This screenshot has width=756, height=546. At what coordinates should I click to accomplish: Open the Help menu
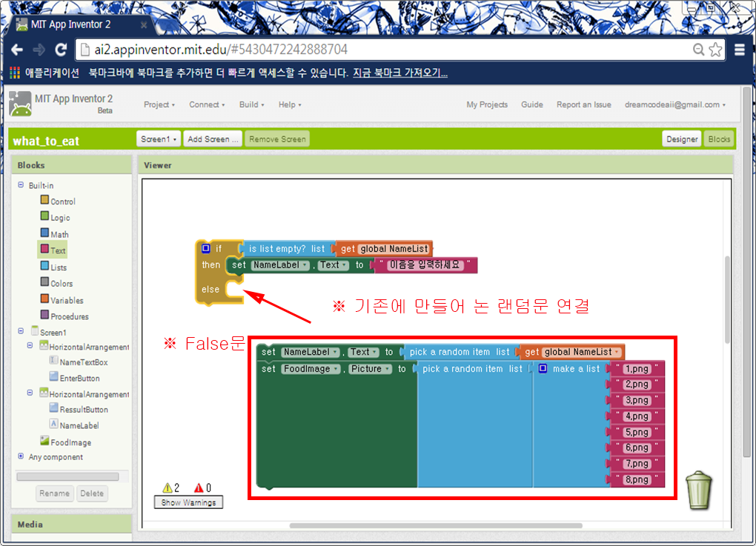pos(290,104)
